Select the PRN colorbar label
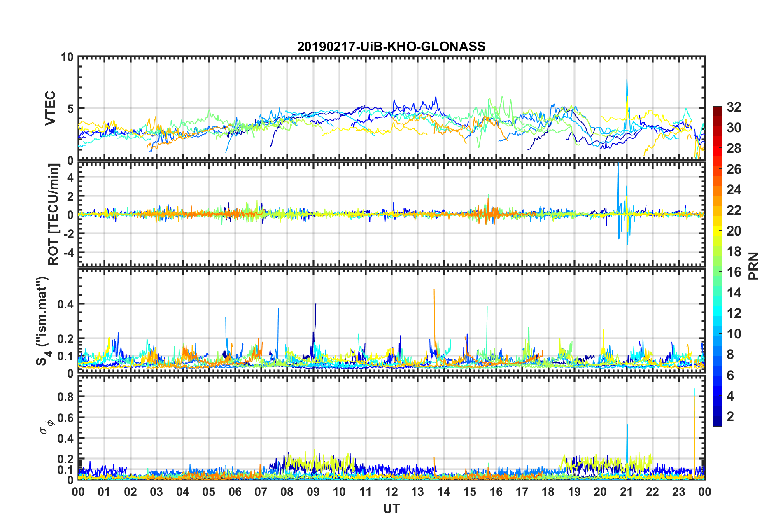783x532 pixels. click(x=753, y=266)
